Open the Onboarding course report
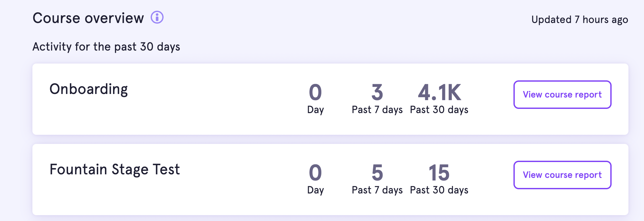The height and width of the screenshot is (221, 644). tap(562, 95)
